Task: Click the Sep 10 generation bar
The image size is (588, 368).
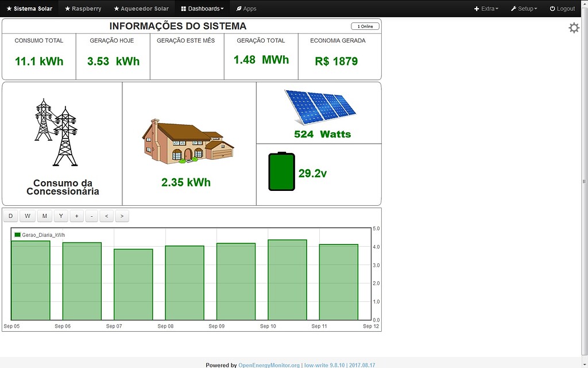Action: (x=288, y=276)
